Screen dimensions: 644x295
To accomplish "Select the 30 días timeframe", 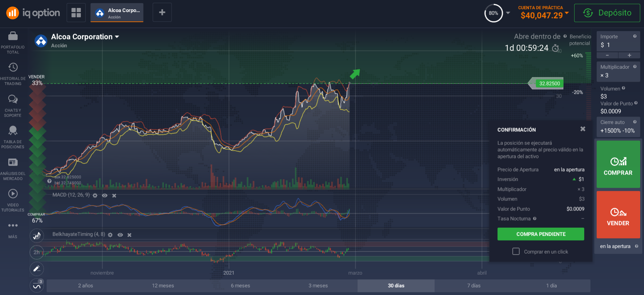I will (396, 286).
